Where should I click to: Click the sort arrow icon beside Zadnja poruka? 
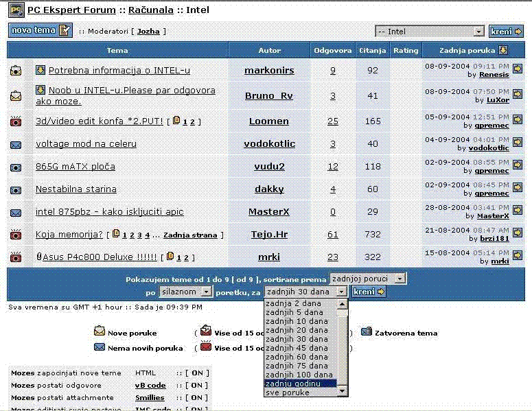click(503, 50)
